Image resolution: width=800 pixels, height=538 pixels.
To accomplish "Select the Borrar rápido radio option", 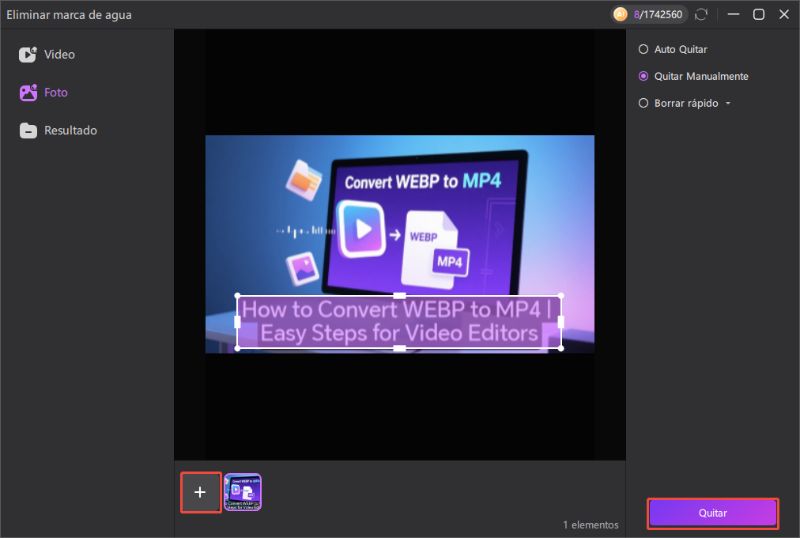I will [x=643, y=103].
